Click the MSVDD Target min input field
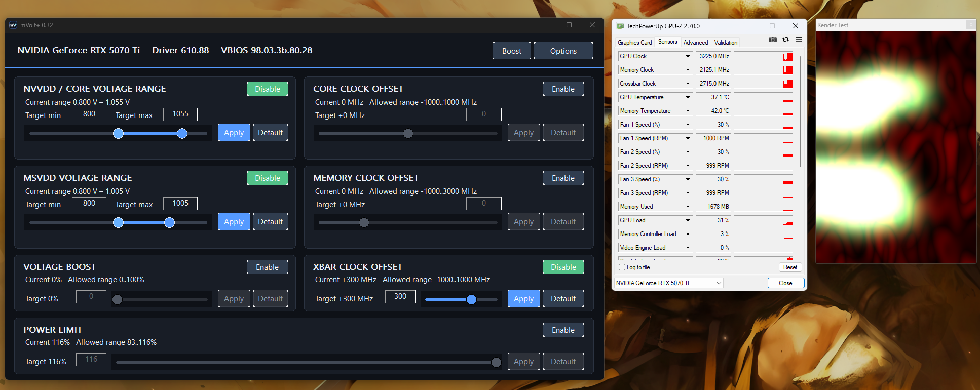The width and height of the screenshot is (980, 390). click(x=89, y=204)
